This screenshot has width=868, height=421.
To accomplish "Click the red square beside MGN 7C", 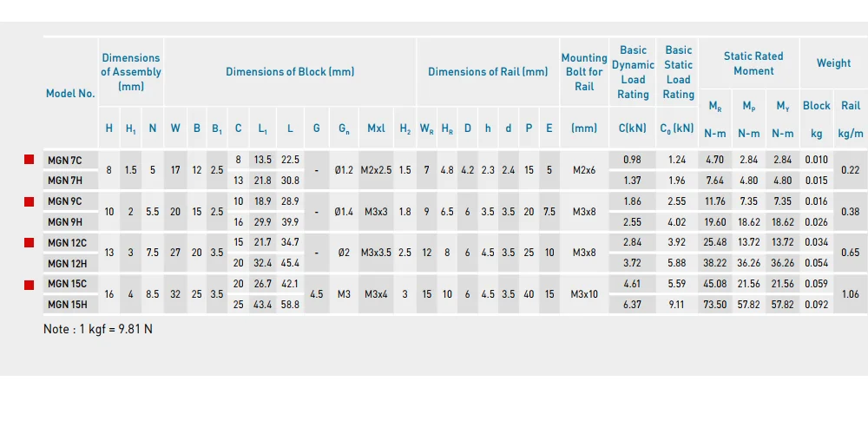I will pyautogui.click(x=29, y=160).
